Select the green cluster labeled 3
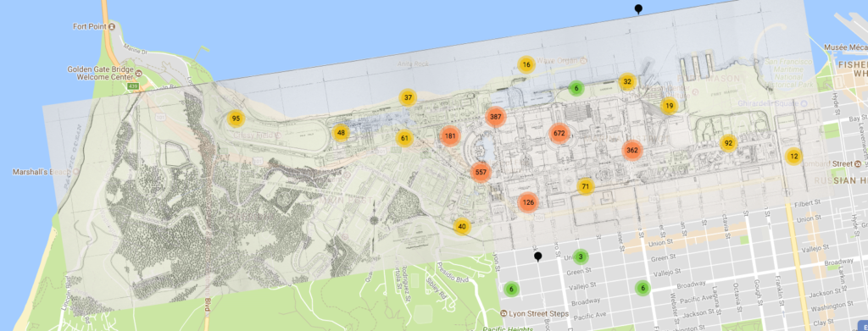The height and width of the screenshot is (331, 868). [580, 257]
